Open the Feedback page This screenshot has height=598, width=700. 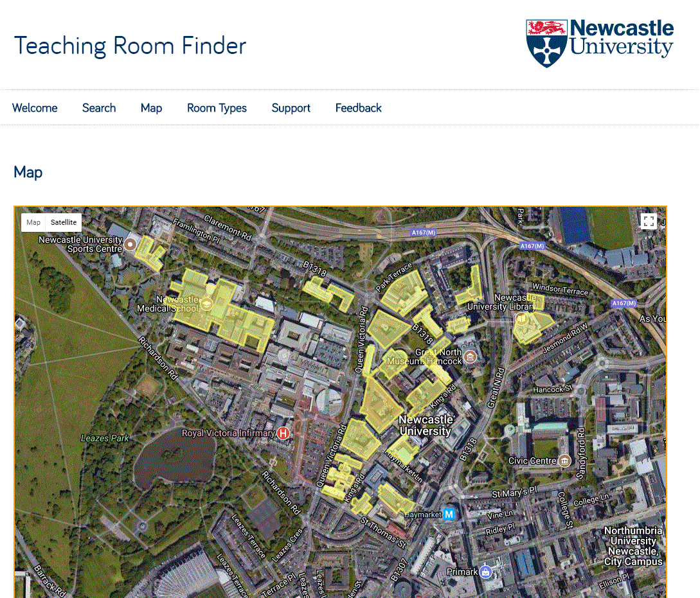click(x=358, y=108)
